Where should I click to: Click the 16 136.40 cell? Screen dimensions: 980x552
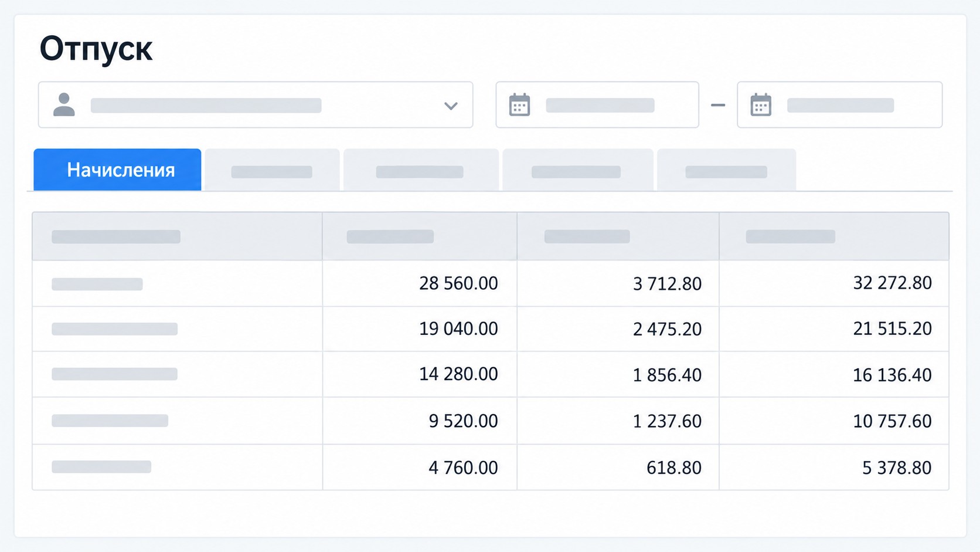point(834,374)
